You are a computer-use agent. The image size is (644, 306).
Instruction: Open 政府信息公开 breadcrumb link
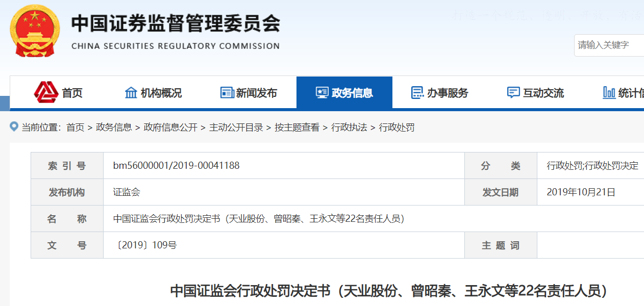[170, 127]
